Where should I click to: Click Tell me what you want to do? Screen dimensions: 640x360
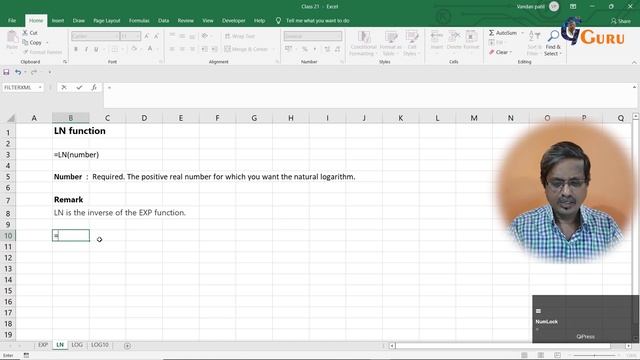317,20
